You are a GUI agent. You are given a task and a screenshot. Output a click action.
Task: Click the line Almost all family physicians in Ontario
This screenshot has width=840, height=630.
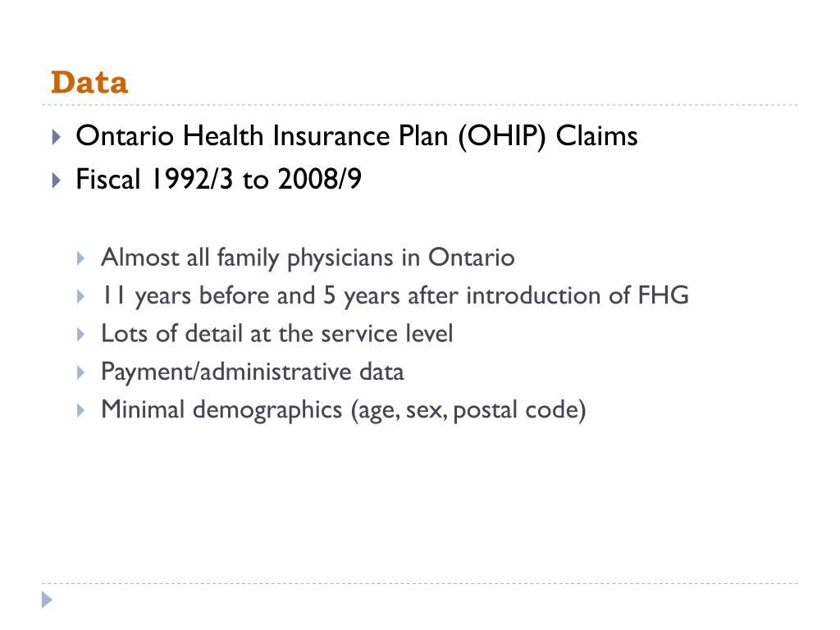pyautogui.click(x=308, y=258)
